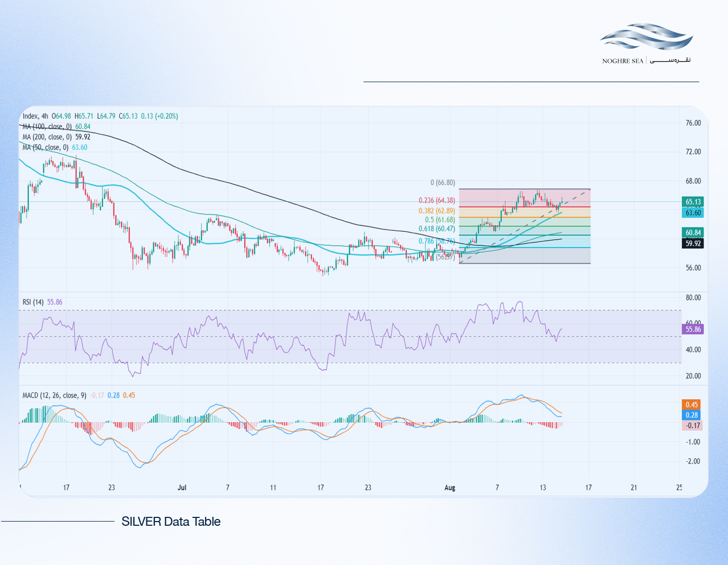Select the MA (200, close, 0) legend
This screenshot has width=728, height=565.
[56, 137]
